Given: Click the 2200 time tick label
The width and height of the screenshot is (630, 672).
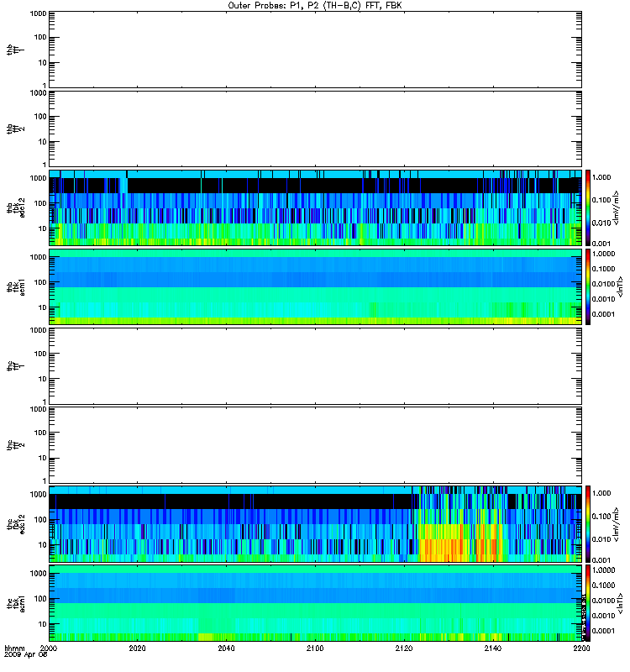Looking at the screenshot, I should coord(581,648).
